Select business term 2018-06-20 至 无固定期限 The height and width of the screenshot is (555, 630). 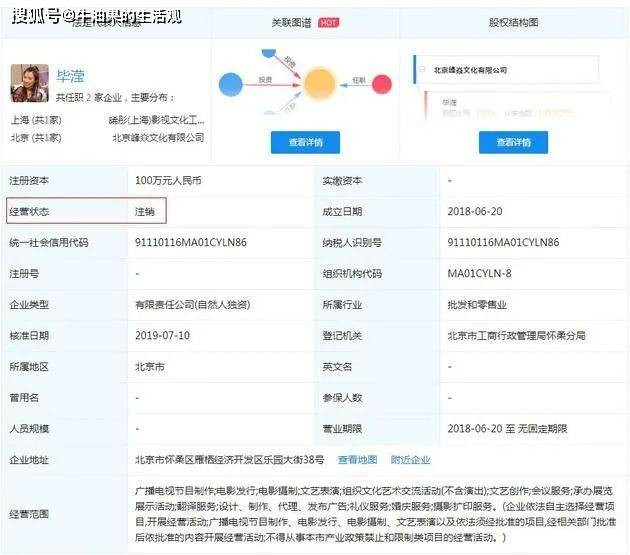507,429
